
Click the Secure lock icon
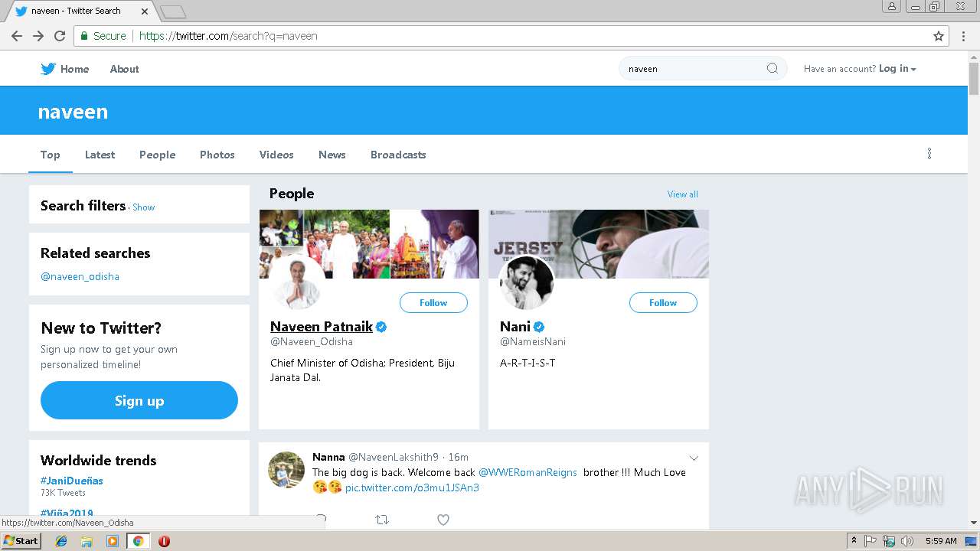tap(83, 36)
